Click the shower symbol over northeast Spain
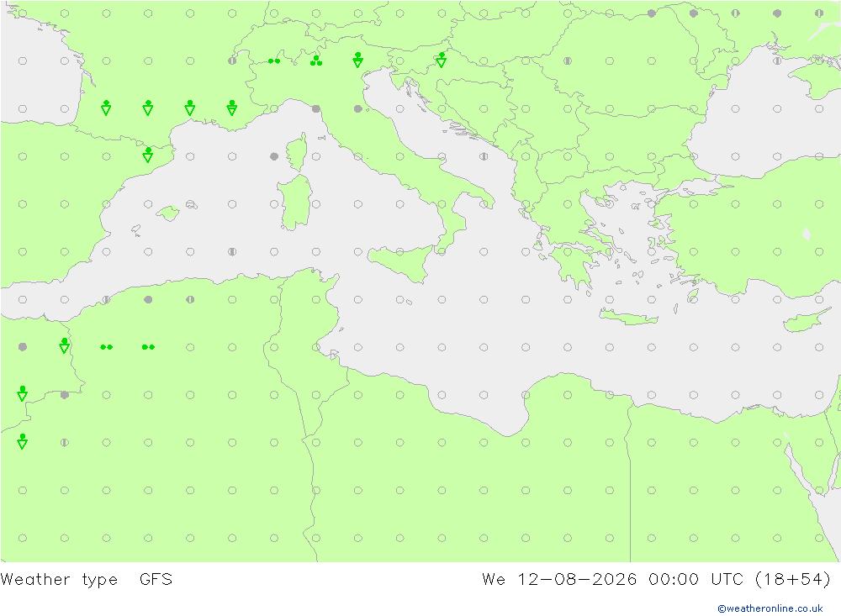841x616 pixels. (x=148, y=155)
